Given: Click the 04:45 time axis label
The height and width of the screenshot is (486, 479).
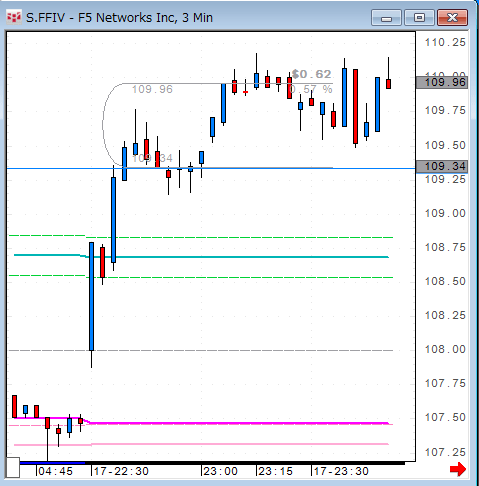Looking at the screenshot, I should tap(55, 471).
